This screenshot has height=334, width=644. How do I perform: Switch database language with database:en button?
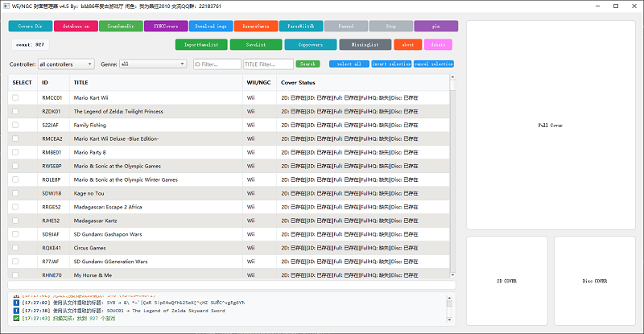76,27
